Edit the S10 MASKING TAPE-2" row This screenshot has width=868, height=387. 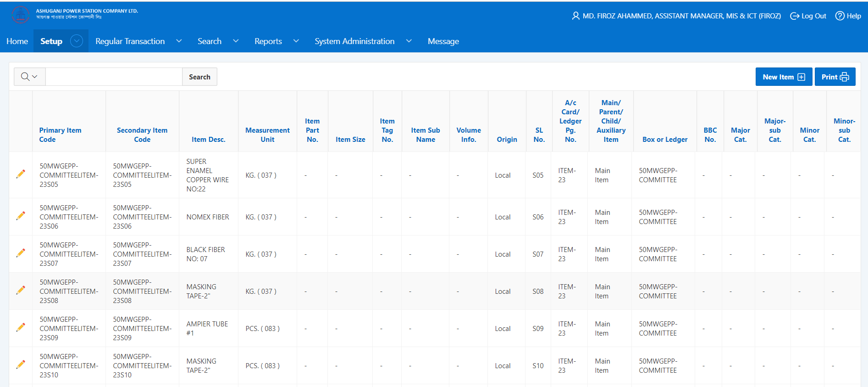click(21, 365)
